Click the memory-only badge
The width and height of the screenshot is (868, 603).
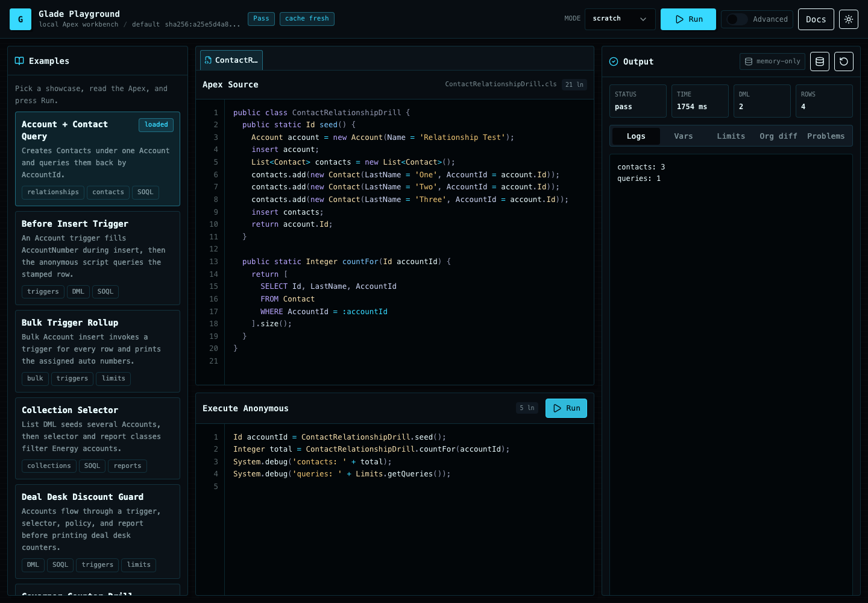772,62
